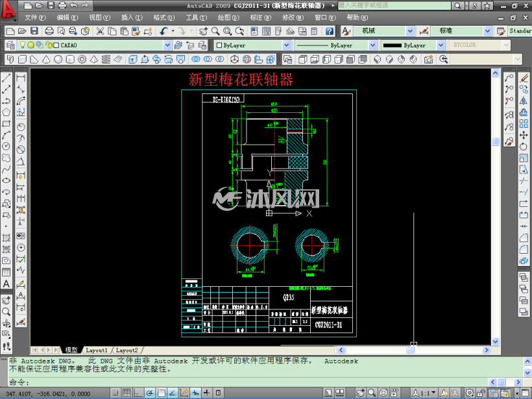Image resolution: width=532 pixels, height=399 pixels.
Task: Expand the CAXAO layer dropdown
Action: [167, 45]
